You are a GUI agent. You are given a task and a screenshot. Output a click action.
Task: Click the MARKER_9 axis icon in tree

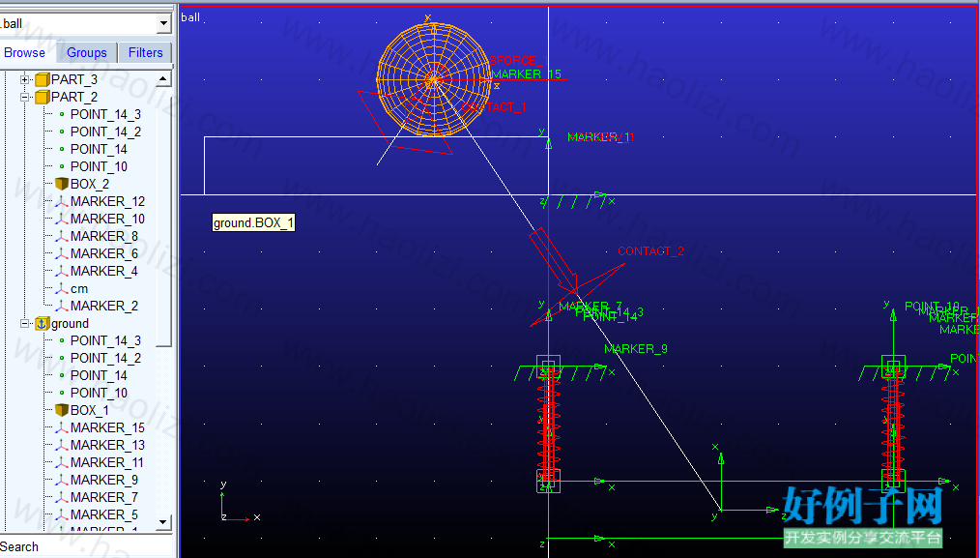pyautogui.click(x=61, y=481)
